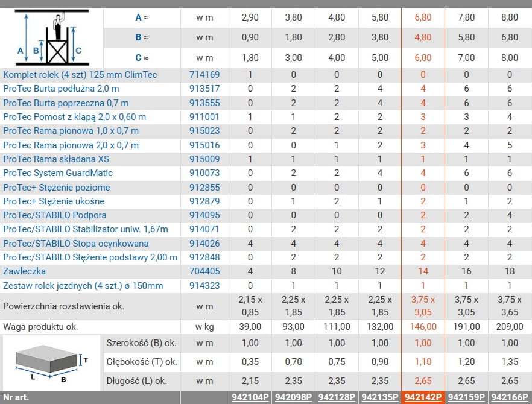Click ProTec Rama pionowa 2,0 x 0,7 m
Viewport: 532px width, 404px height.
coord(71,145)
